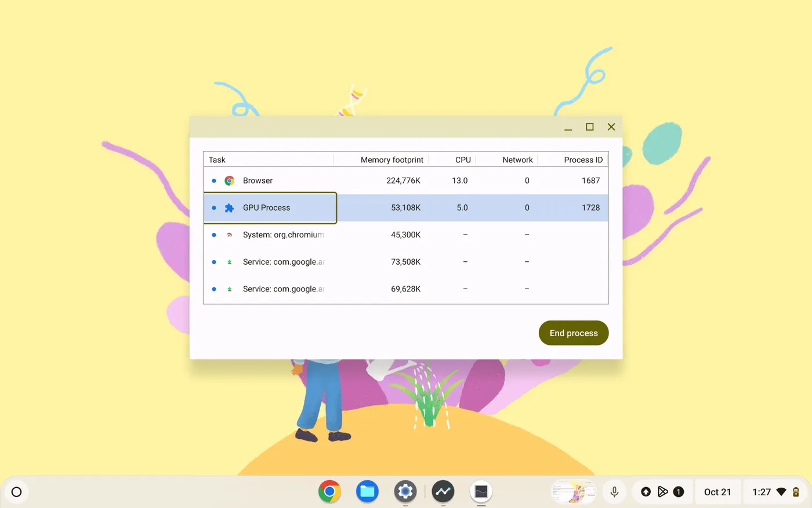Image resolution: width=812 pixels, height=508 pixels.
Task: Open Google Chrome from the shelf
Action: [329, 492]
